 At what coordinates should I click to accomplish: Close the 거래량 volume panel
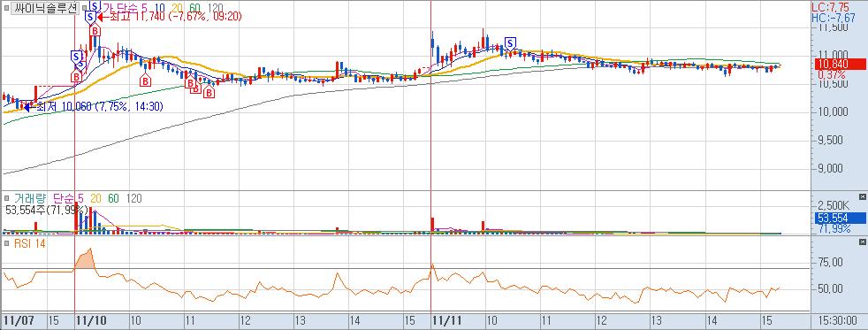click(862, 196)
